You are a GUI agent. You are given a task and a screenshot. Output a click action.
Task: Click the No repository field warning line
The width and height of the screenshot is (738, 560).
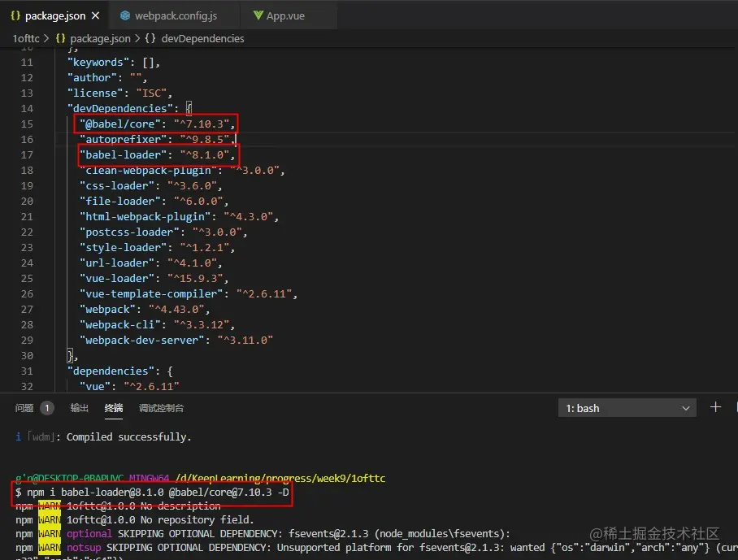click(135, 520)
